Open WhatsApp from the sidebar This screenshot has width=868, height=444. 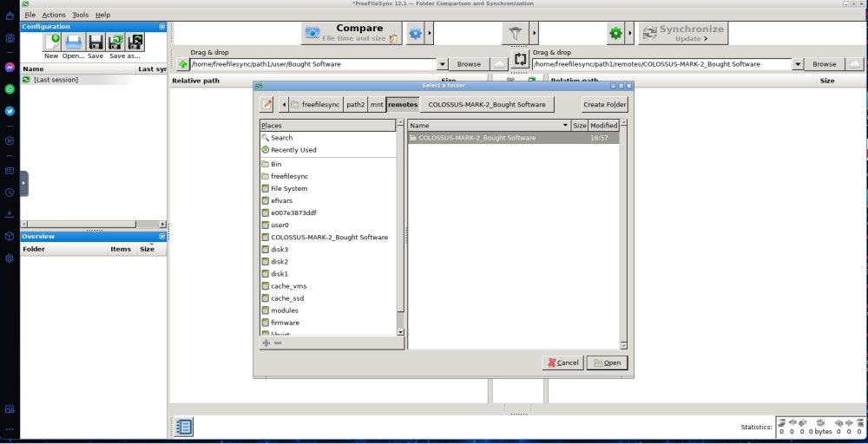10,89
